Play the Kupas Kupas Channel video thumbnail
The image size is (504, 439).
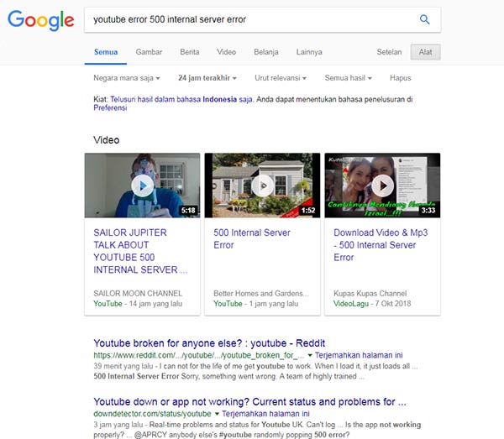[382, 186]
